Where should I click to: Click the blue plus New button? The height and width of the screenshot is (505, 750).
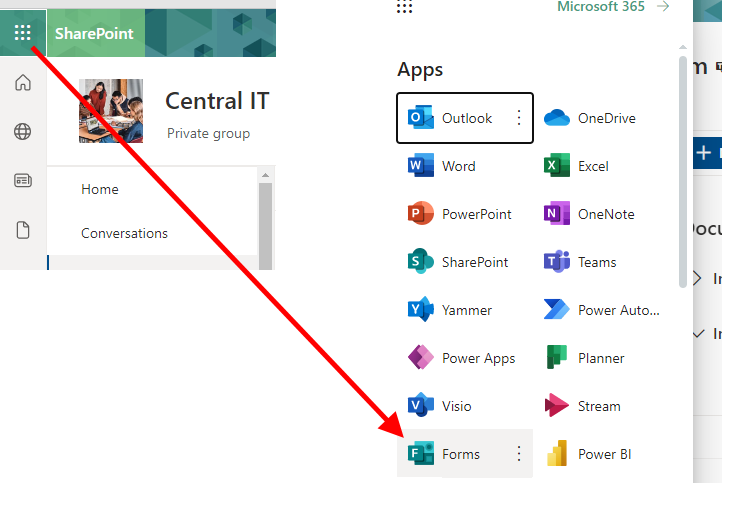click(707, 153)
